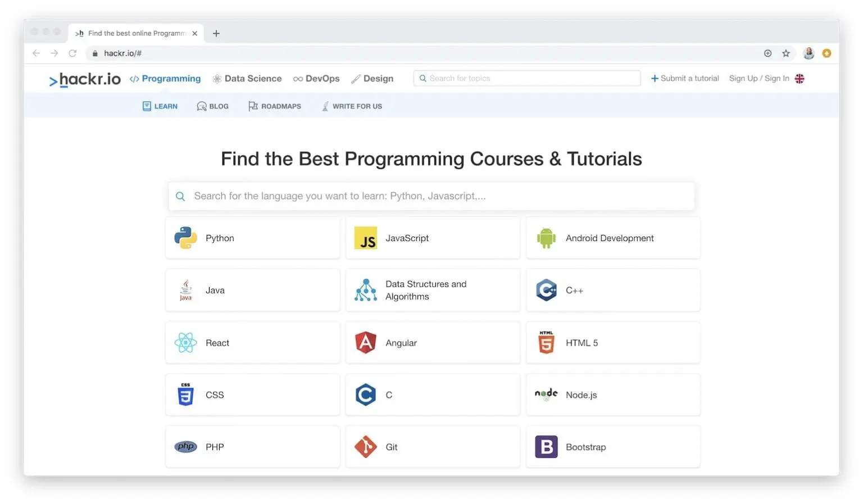This screenshot has width=863, height=504.
Task: Click the hackr.io logo
Action: [84, 79]
